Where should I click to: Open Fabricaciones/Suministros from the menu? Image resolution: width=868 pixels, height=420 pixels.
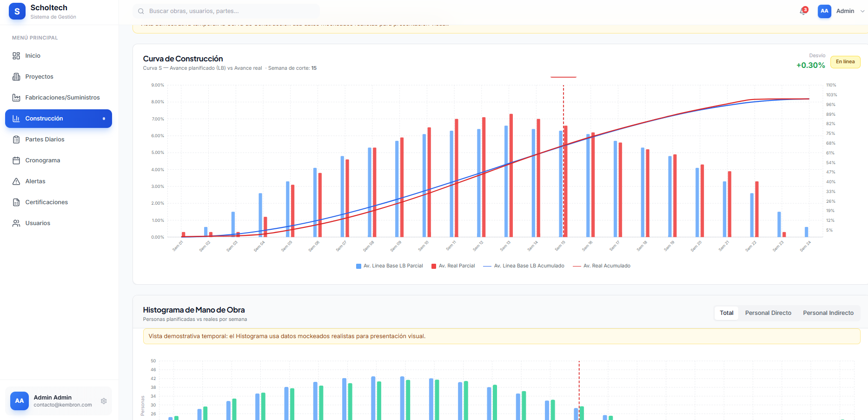pos(17,97)
